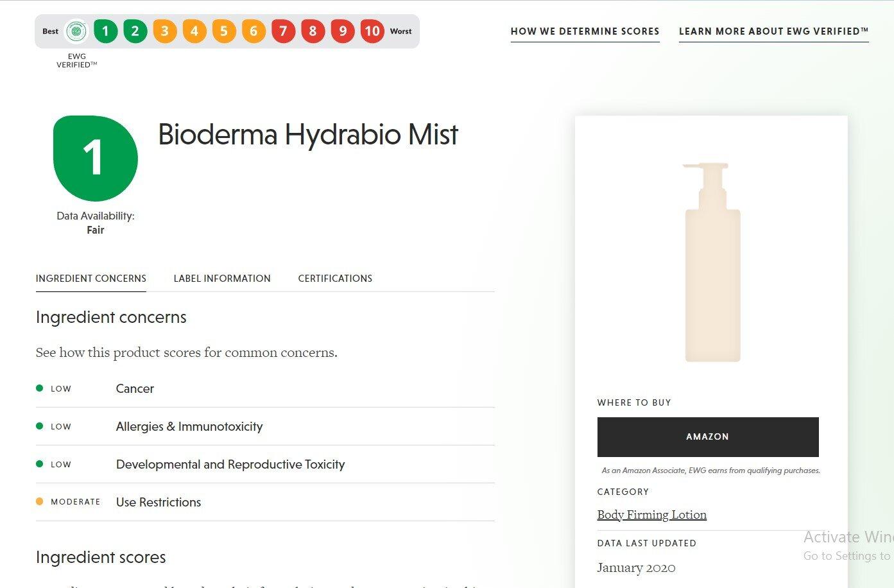This screenshot has height=588, width=894.
Task: Click the red score 7 badge
Action: (283, 31)
